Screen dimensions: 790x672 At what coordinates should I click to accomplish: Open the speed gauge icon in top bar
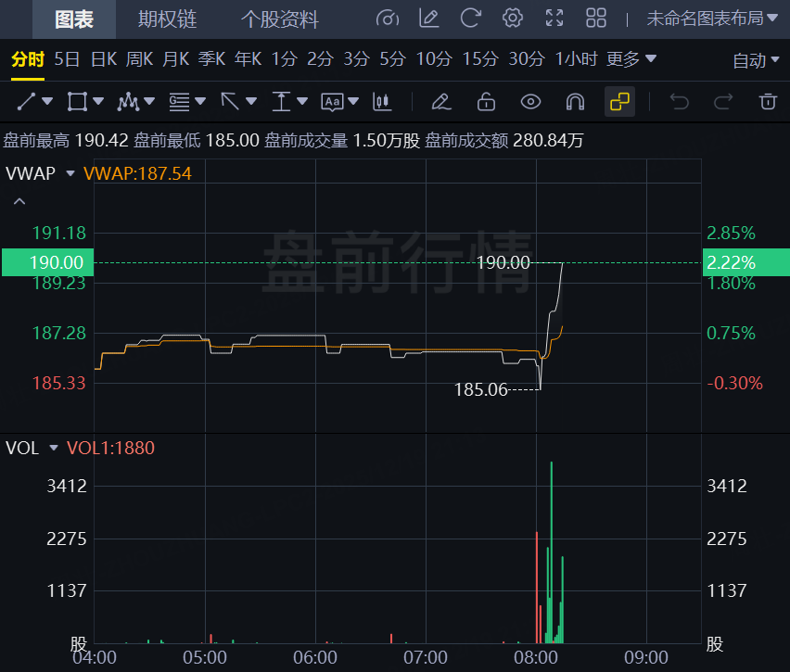(x=387, y=19)
